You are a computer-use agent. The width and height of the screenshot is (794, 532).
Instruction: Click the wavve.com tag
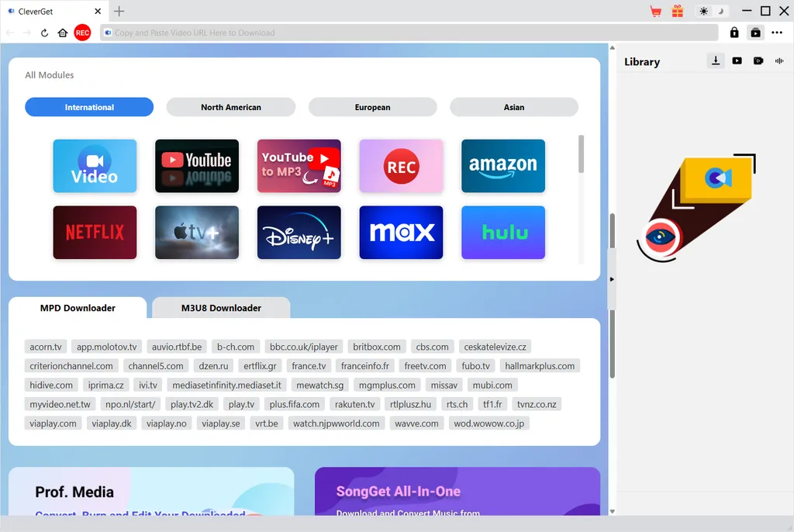416,423
